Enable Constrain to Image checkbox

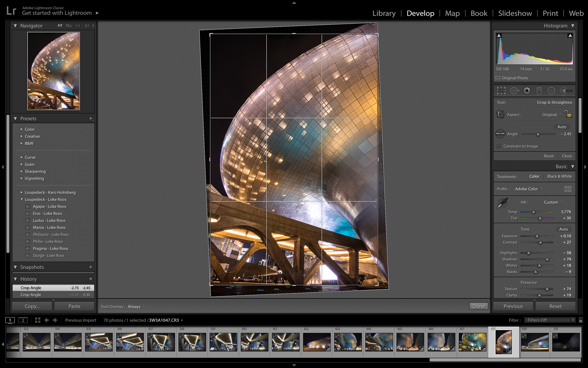point(499,146)
